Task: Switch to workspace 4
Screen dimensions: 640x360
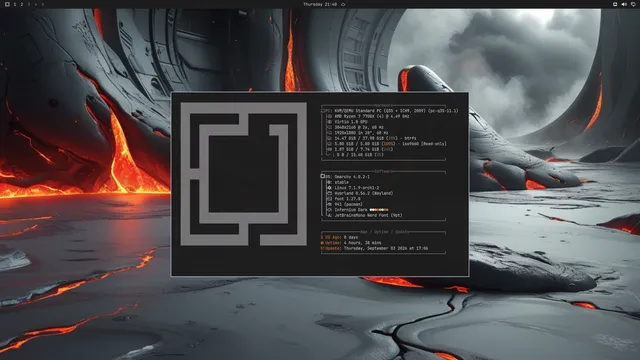Action: pyautogui.click(x=36, y=4)
